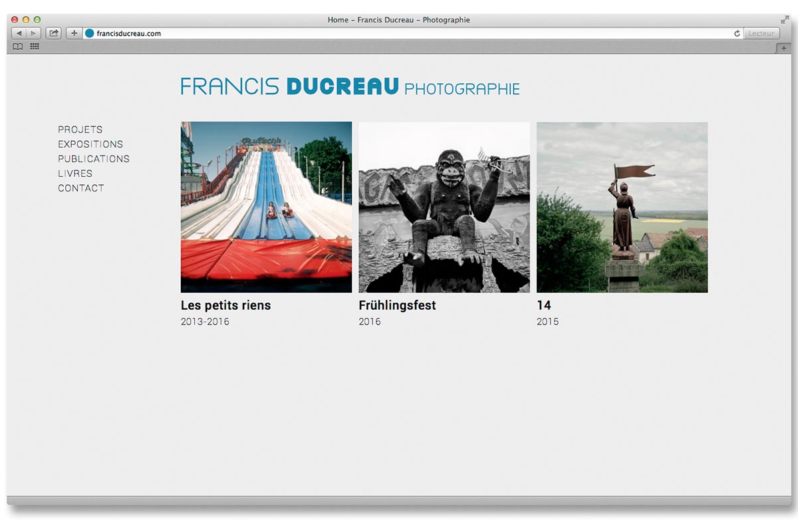Click the Safari back arrow button

(19, 33)
